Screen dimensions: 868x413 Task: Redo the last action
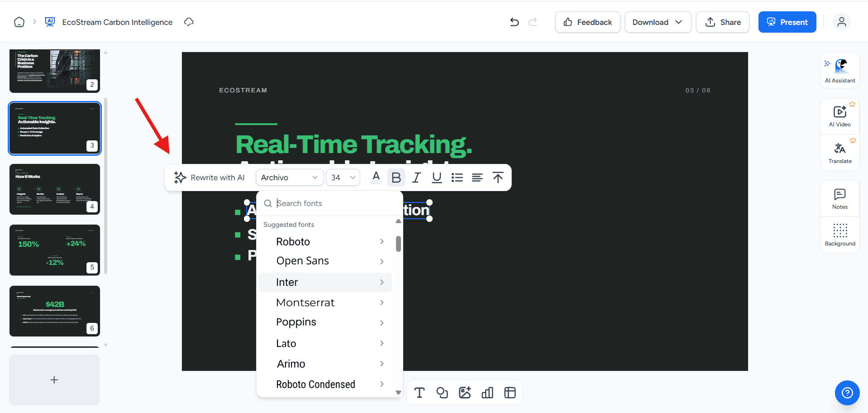click(533, 22)
